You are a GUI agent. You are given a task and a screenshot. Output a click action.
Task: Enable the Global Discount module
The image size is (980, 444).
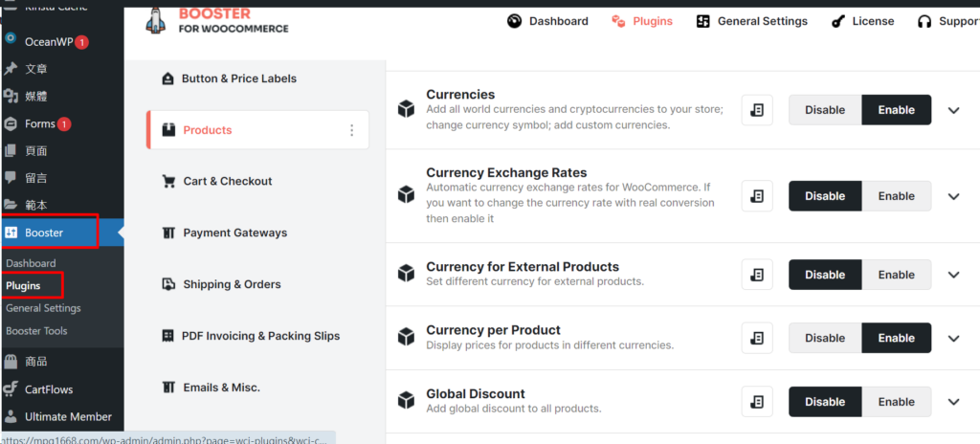[896, 402]
